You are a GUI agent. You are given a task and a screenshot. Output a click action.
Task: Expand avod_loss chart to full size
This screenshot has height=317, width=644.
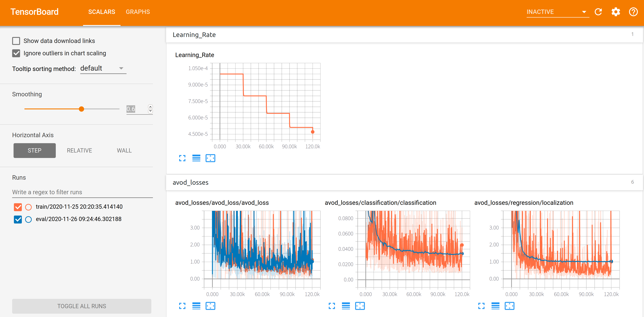182,306
